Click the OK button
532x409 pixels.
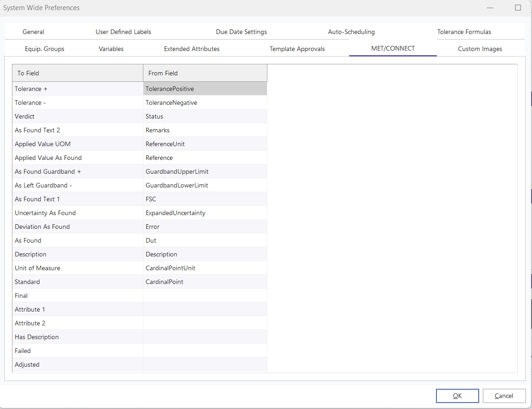457,396
